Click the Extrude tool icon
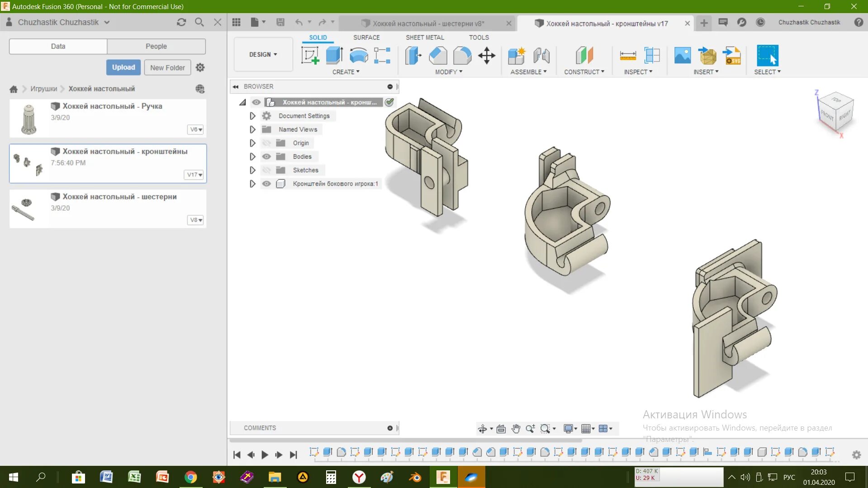The image size is (868, 488). point(334,56)
